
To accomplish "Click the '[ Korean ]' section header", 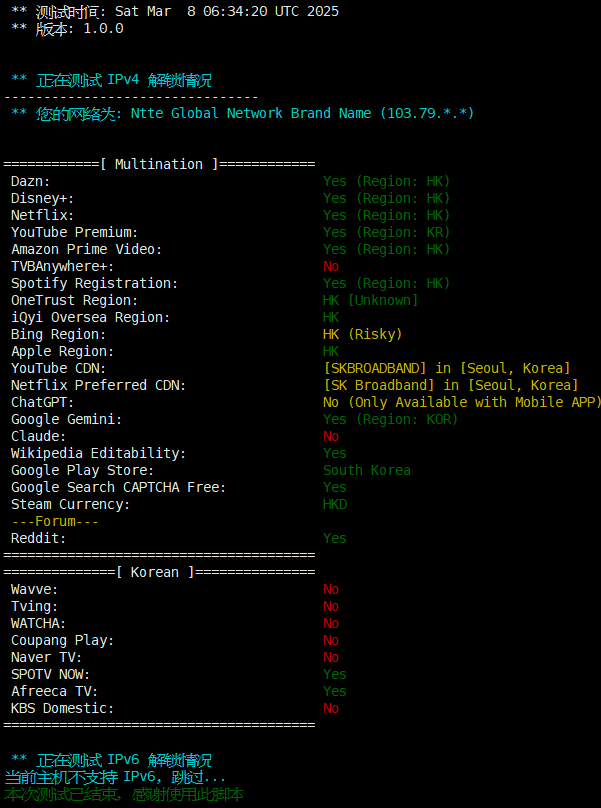I will pyautogui.click(x=155, y=573).
